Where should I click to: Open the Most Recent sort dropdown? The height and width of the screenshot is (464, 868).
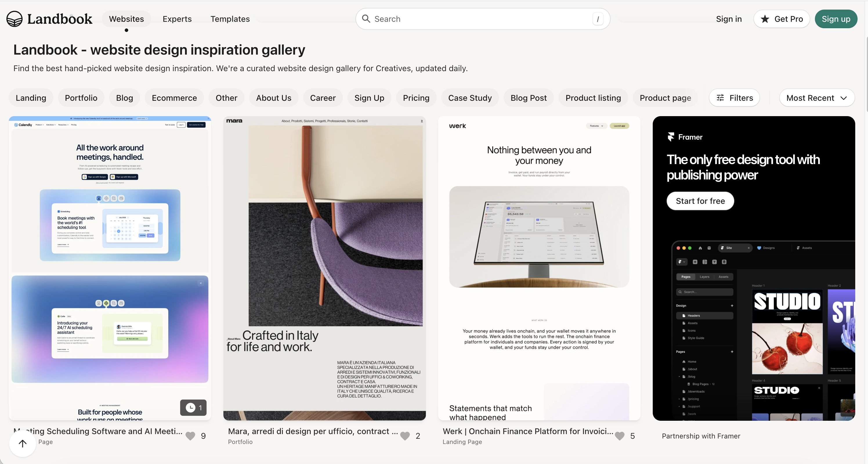pos(817,98)
